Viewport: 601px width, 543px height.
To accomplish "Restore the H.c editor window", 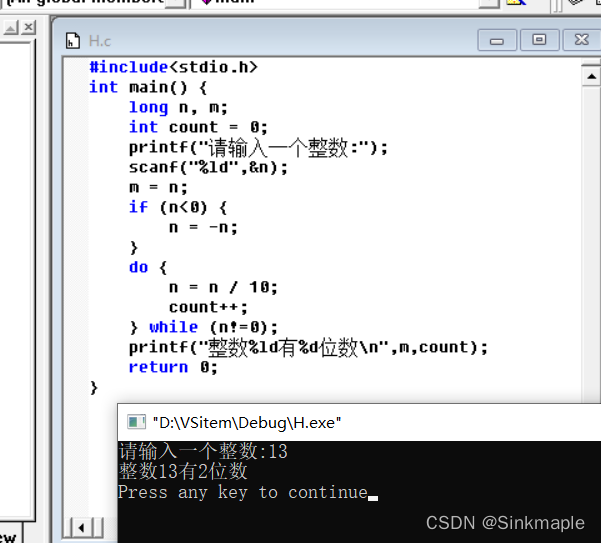I will coord(539,40).
